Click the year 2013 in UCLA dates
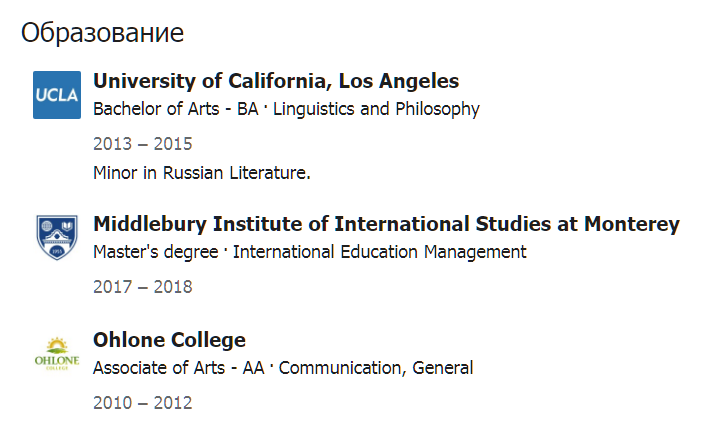Viewport: 707px width, 423px height. (112, 144)
